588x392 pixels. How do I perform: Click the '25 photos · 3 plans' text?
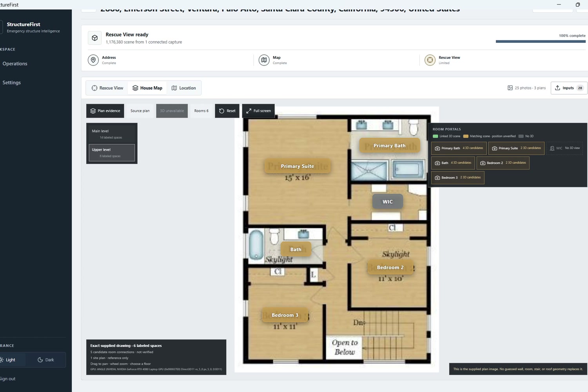pos(530,88)
